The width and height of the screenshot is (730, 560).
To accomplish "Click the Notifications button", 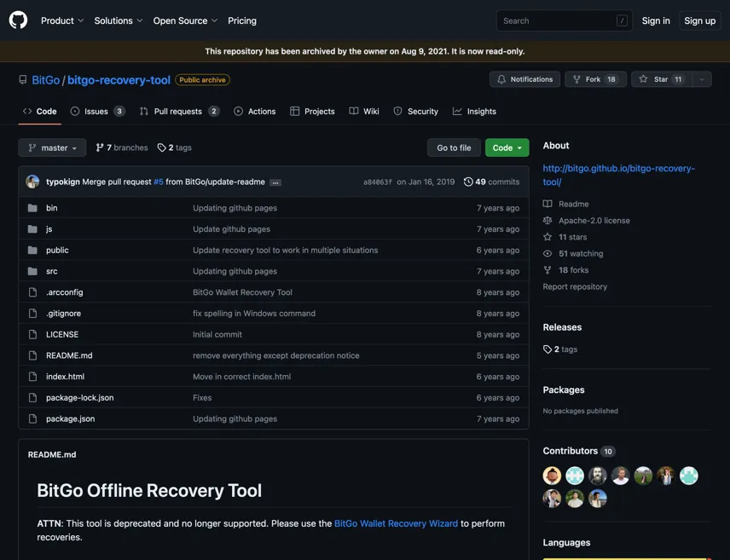I will (x=524, y=79).
